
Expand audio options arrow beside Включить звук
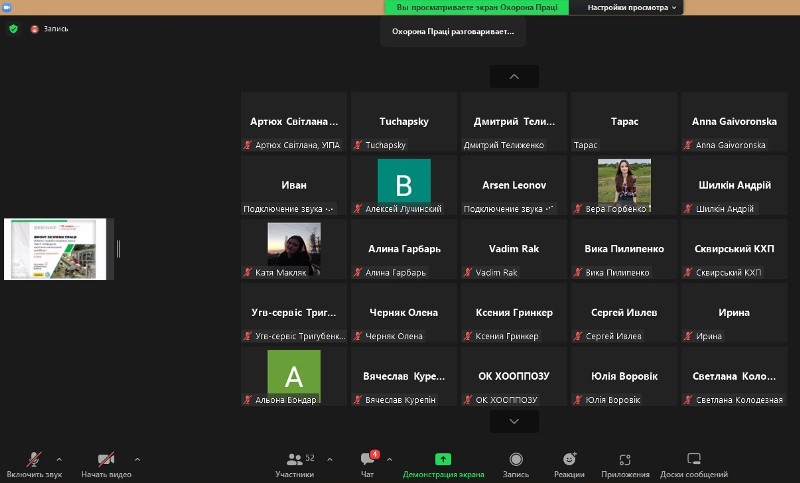59,459
